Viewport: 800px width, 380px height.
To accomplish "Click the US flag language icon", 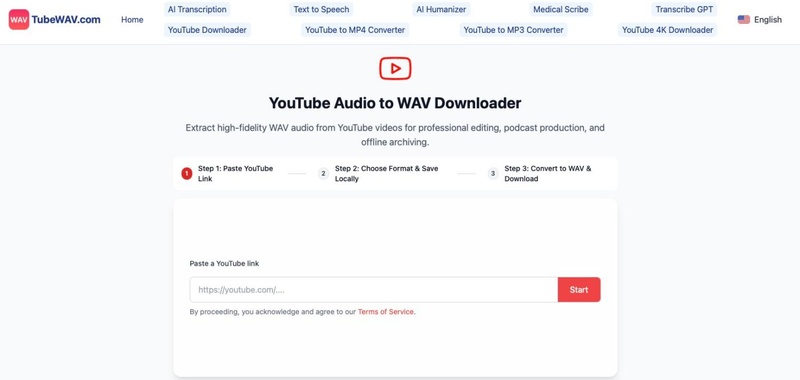I will [743, 20].
